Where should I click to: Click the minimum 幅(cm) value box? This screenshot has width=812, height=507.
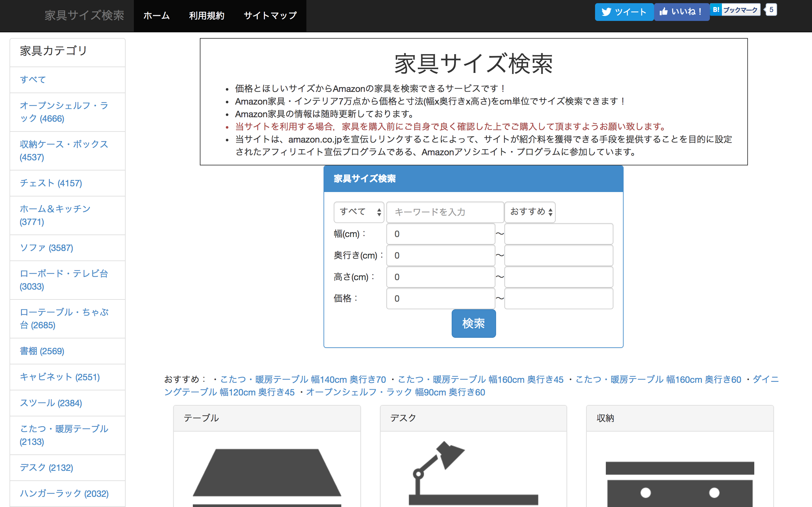point(441,234)
